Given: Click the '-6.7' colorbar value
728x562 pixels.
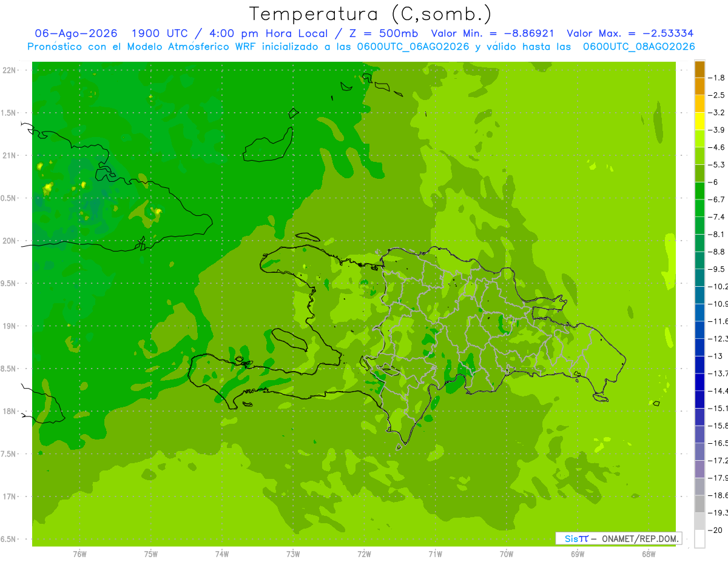Looking at the screenshot, I should [x=717, y=199].
